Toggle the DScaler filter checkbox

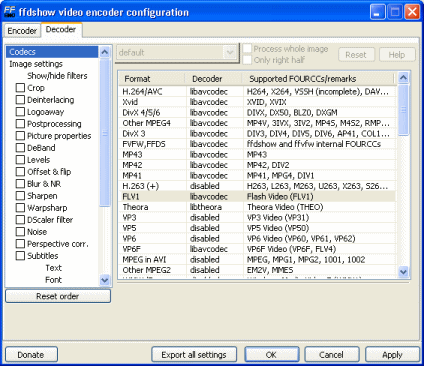pos(20,220)
